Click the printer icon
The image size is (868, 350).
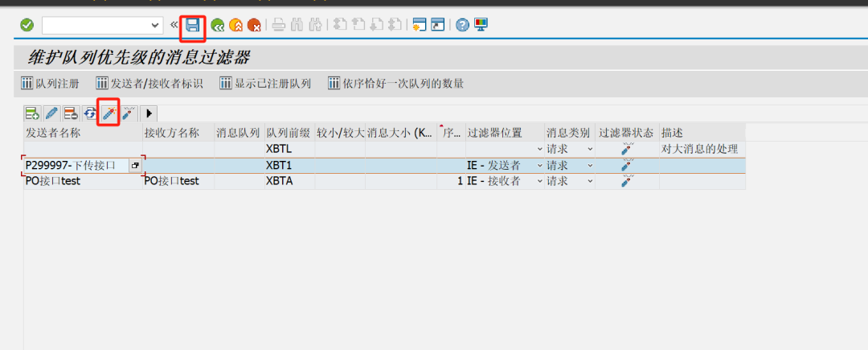[x=279, y=25]
